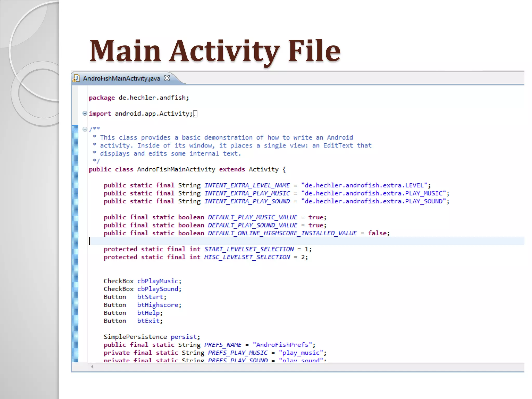Click 'DEFAULT_PLAY_SOUND_VALUE' constant
The width and height of the screenshot is (532, 399).
pos(252,225)
